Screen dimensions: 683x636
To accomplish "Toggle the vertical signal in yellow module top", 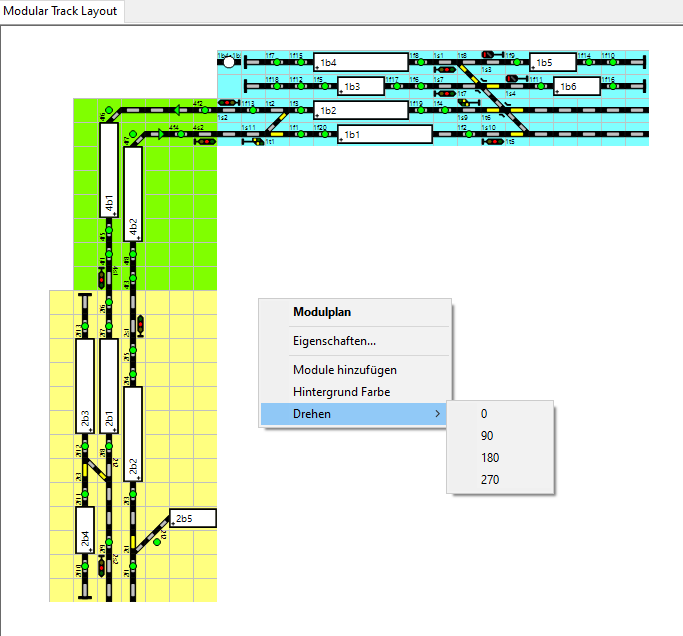I will (139, 325).
